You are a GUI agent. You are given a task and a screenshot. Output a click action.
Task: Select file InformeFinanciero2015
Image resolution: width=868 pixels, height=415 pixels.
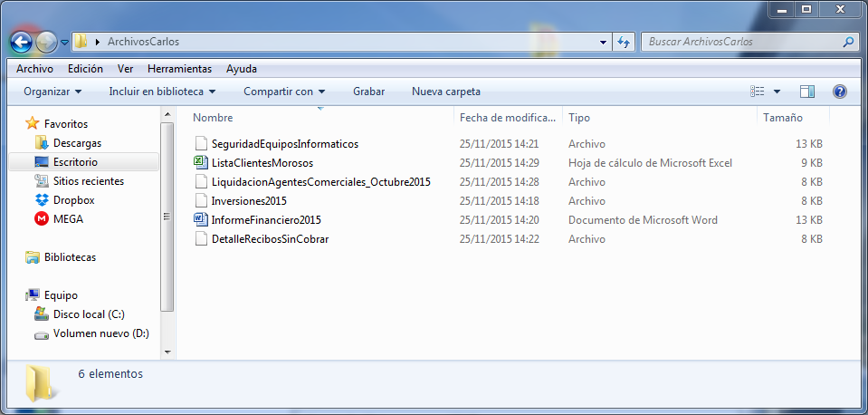click(266, 220)
